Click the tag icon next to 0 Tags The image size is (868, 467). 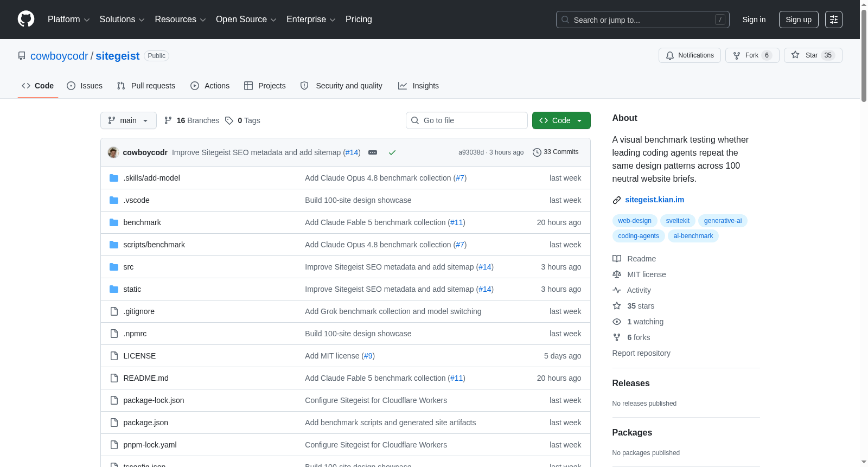point(229,120)
